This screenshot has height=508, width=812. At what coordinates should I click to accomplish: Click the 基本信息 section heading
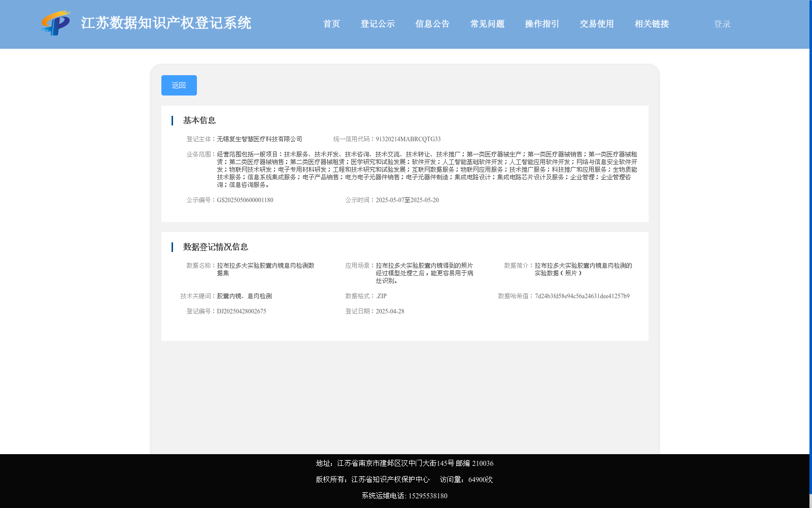pyautogui.click(x=199, y=120)
